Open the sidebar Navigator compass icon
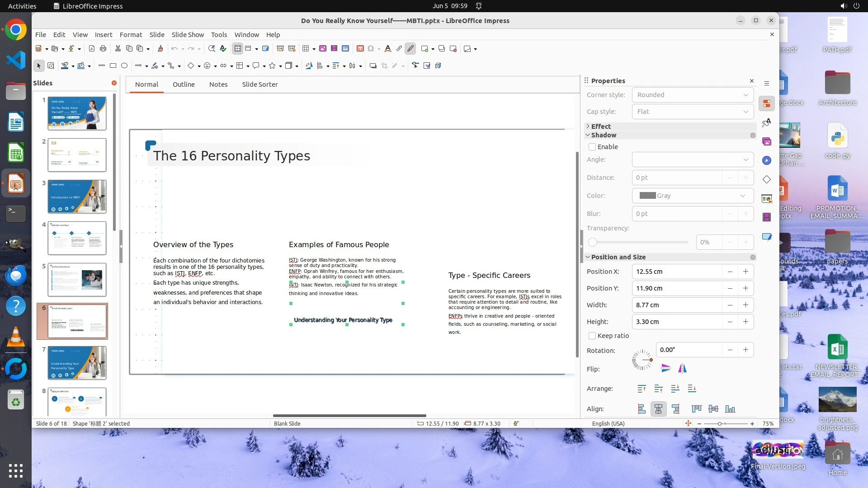868x488 pixels. click(767, 160)
